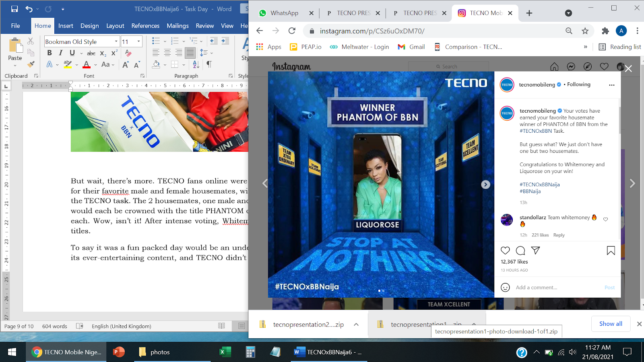Click the Save icon in Word's title bar
Screen dimensions: 644x362
pos(14,9)
